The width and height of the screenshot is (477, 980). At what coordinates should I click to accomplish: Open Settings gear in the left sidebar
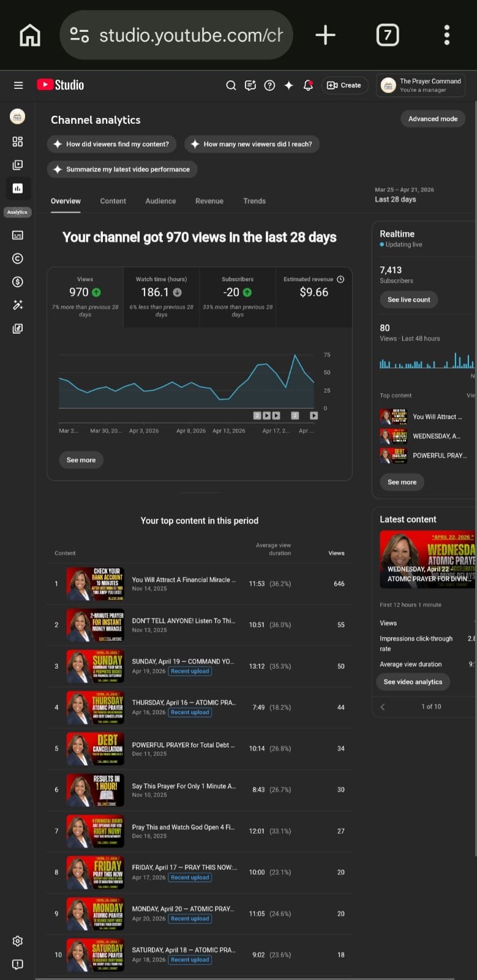click(x=18, y=941)
